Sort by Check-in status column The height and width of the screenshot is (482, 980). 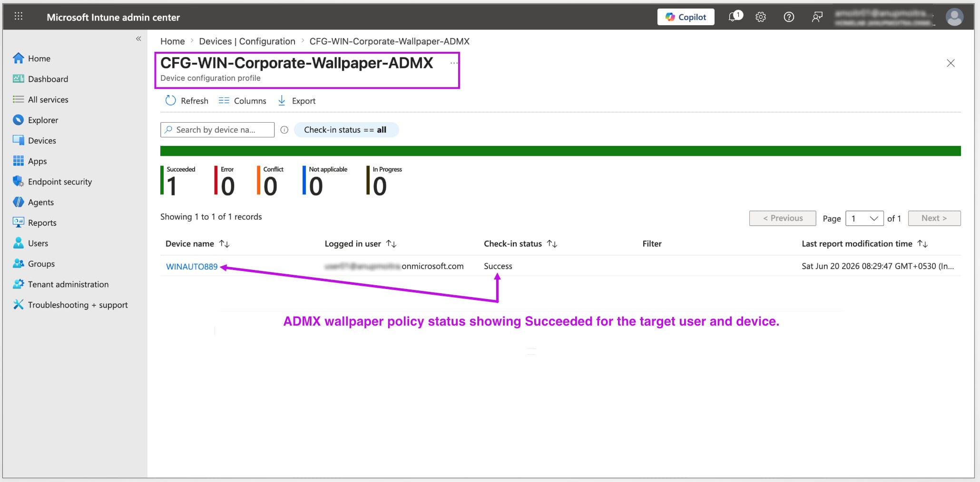[x=520, y=244]
